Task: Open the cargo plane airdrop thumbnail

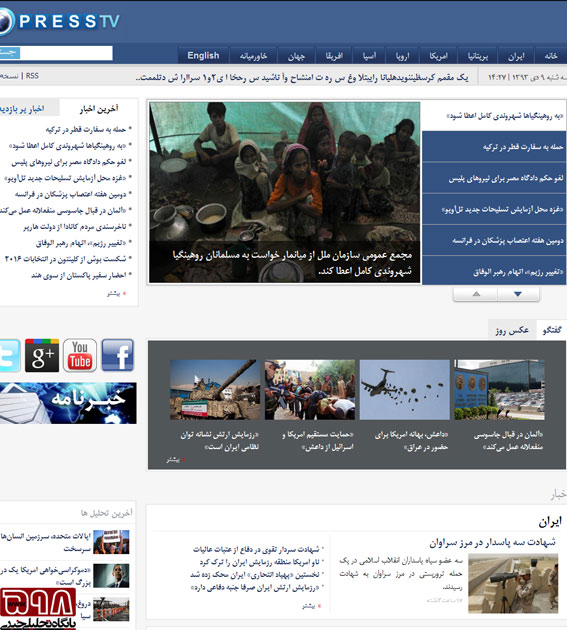Action: click(405, 390)
